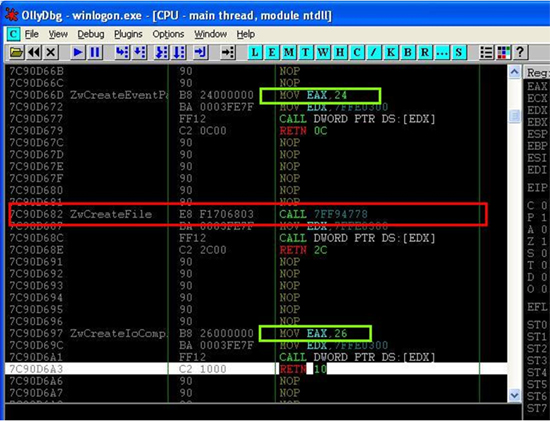This screenshot has height=421, width=550.
Task: Show References via R button
Action: tap(425, 53)
